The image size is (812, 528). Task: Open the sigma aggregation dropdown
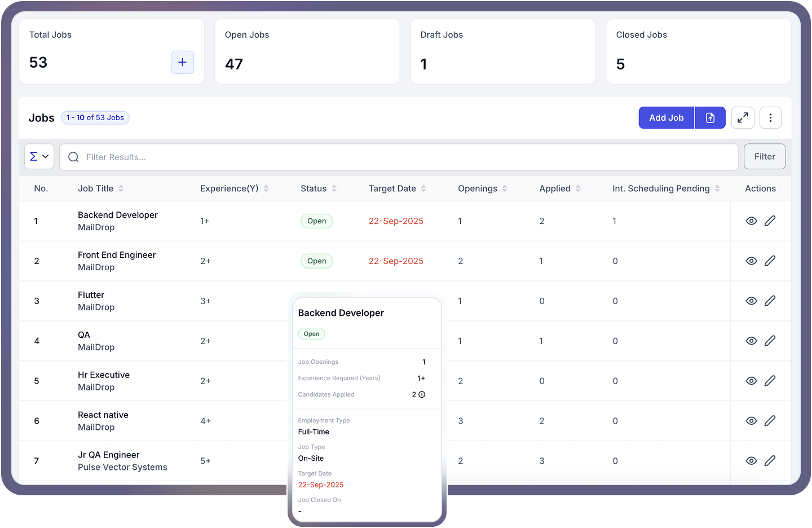[x=39, y=156]
